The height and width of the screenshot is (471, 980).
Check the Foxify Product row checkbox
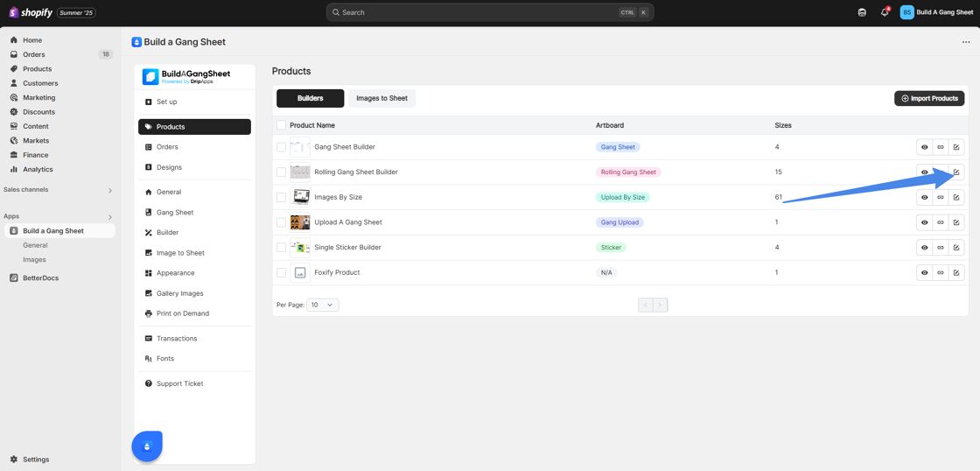pyautogui.click(x=281, y=273)
